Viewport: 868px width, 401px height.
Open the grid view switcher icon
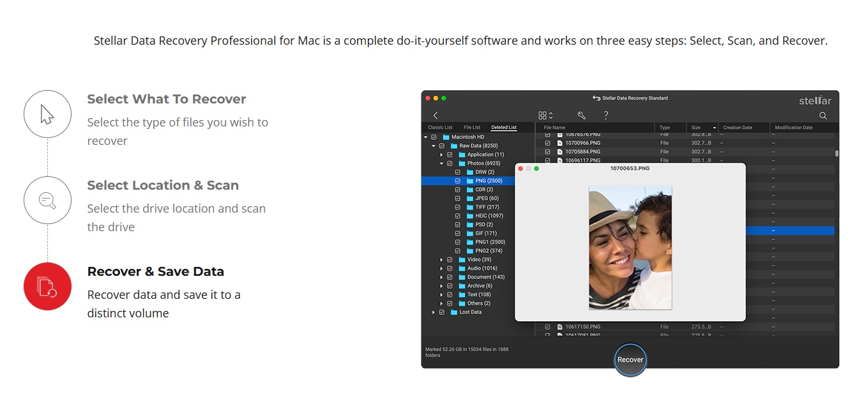pyautogui.click(x=545, y=116)
